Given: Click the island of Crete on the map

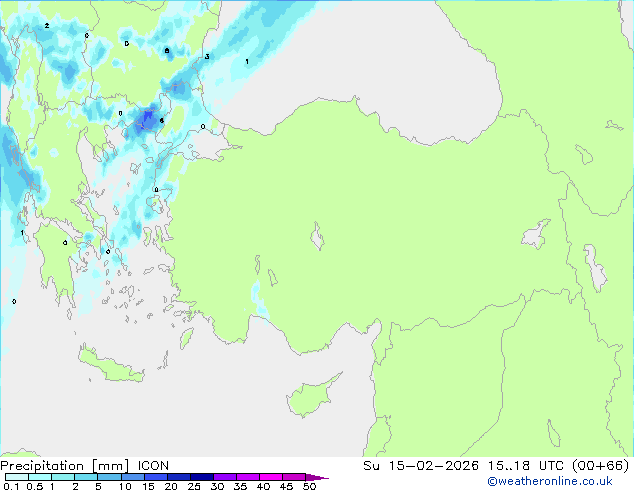Looking at the screenshot, I should [x=111, y=365].
